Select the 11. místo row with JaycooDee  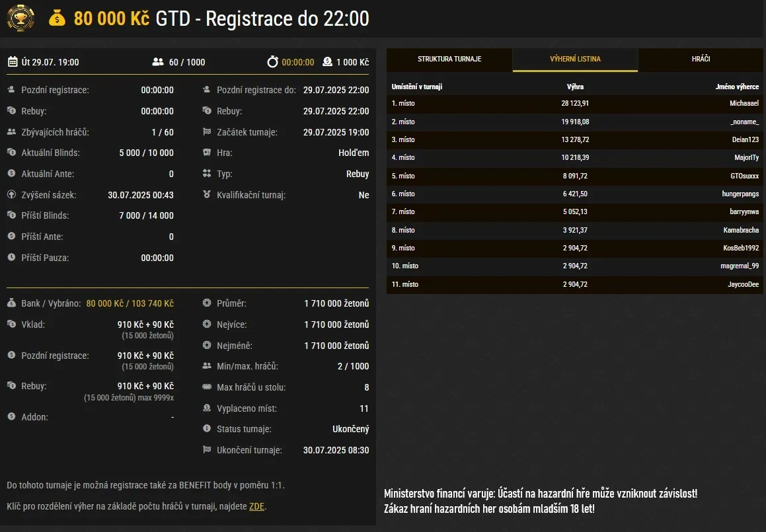tap(574, 285)
